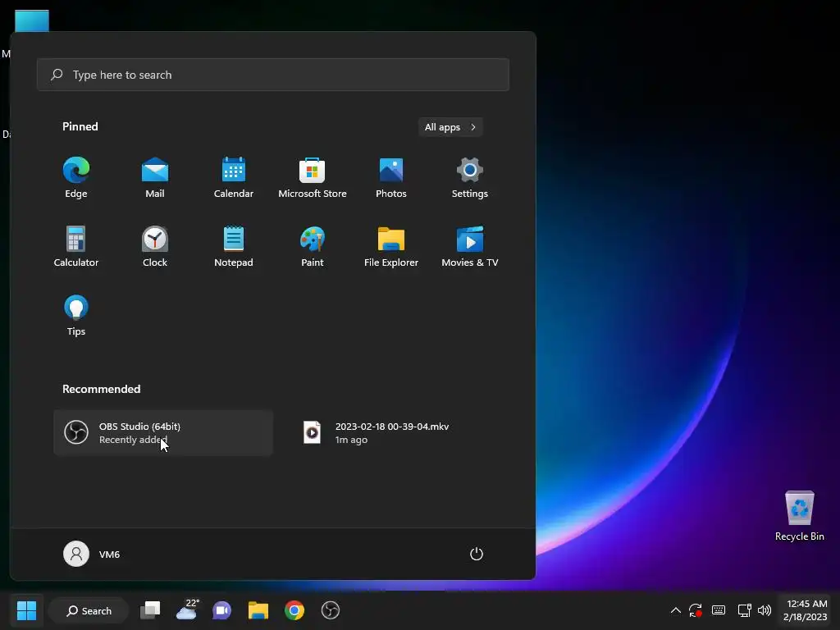Screen dimensions: 840x630
Task: Click the Type here to search field
Action: [x=273, y=75]
